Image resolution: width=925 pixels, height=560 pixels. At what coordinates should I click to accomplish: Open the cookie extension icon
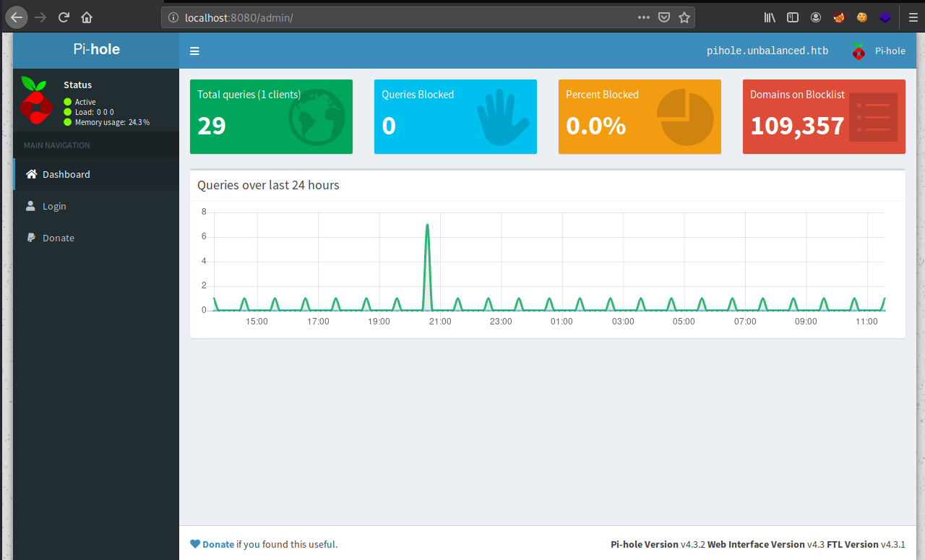[861, 17]
